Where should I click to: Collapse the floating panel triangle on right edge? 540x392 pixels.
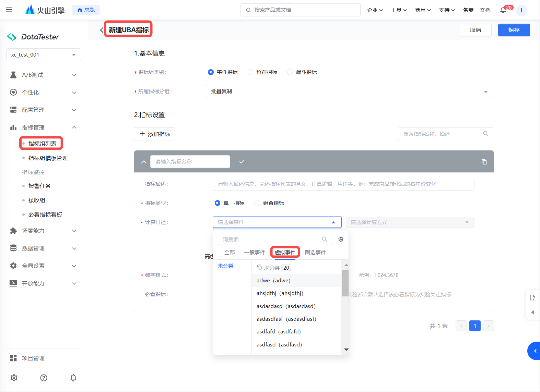(x=532, y=312)
